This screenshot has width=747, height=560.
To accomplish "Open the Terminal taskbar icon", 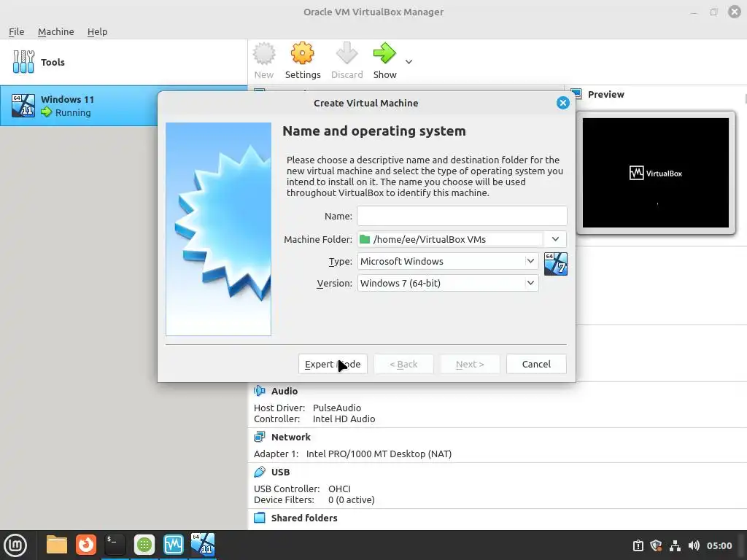I will pos(115,545).
